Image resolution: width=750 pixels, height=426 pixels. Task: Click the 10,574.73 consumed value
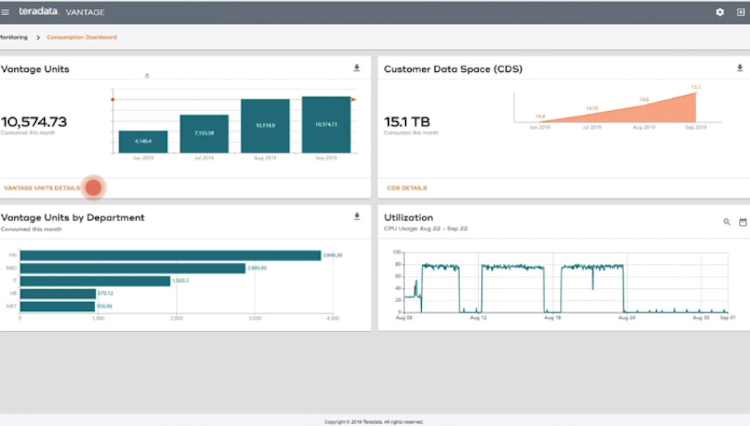(x=34, y=122)
